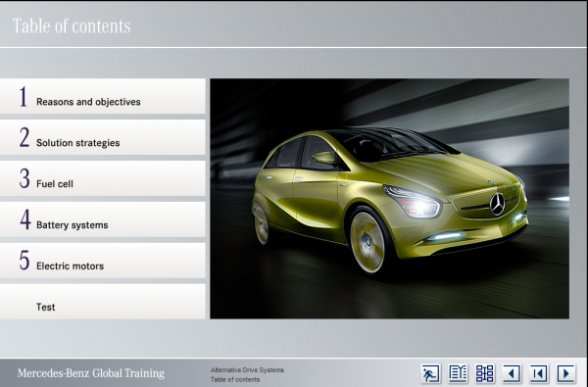Viewport: 588px width, 387px height.
Task: Open the sitemap structure icon
Action: point(485,373)
